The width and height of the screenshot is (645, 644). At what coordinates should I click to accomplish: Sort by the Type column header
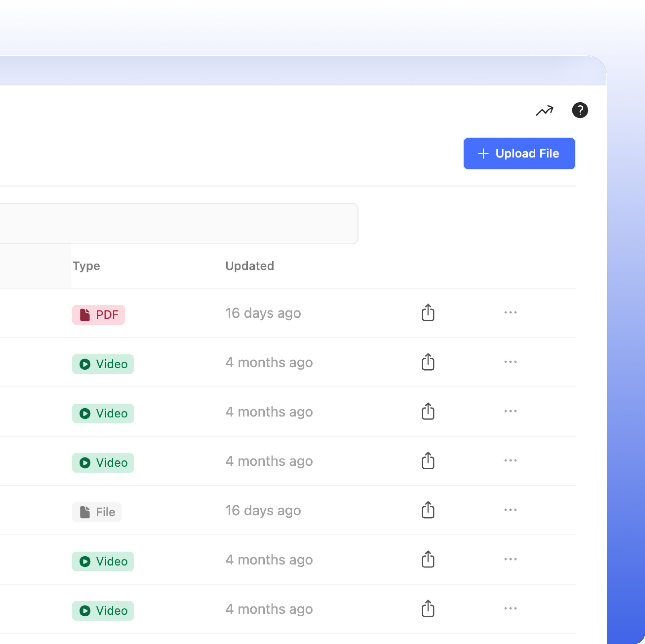point(86,266)
